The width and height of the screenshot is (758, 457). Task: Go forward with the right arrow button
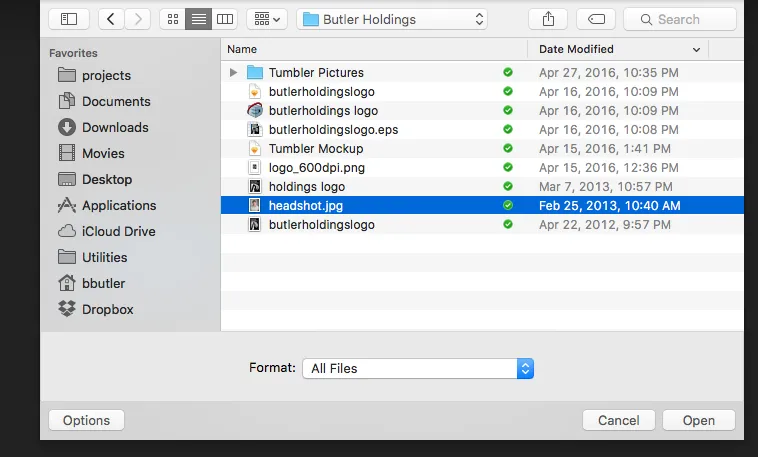pyautogui.click(x=138, y=19)
